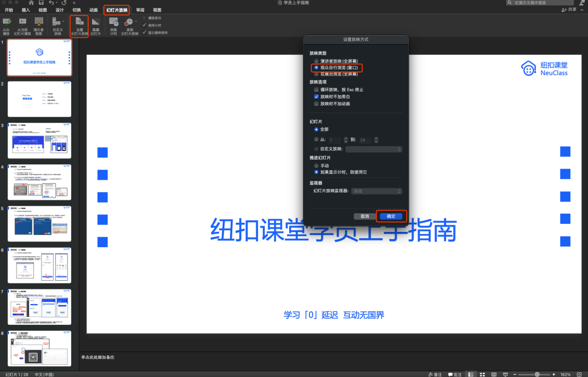Click the search magnifier icon
This screenshot has height=377, width=588.
click(510, 3)
